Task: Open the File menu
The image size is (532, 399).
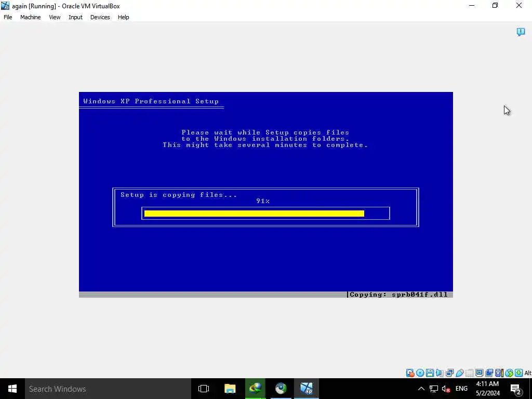Action: click(x=8, y=17)
